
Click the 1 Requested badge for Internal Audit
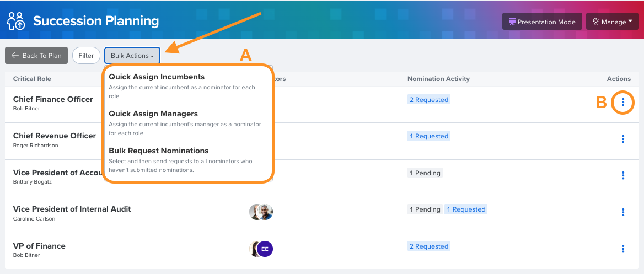pos(466,209)
